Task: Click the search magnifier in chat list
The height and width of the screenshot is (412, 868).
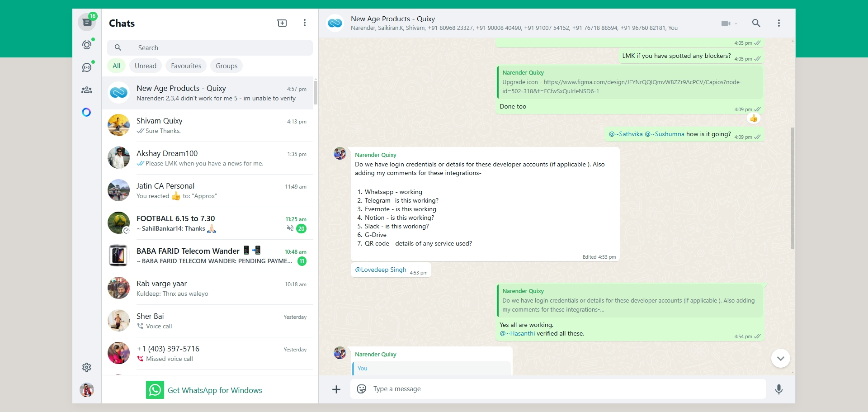Action: (x=118, y=47)
